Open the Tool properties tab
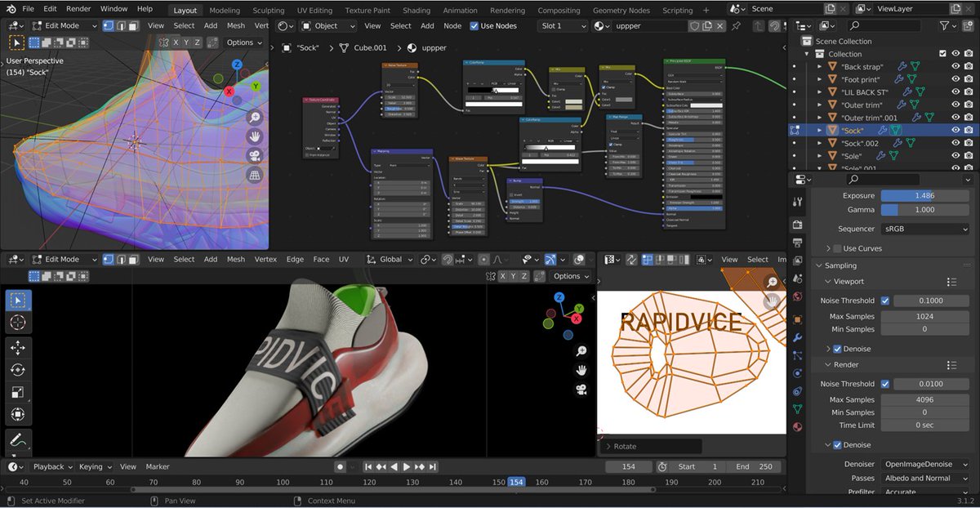Screen dimensions: 980x508 pyautogui.click(x=798, y=202)
